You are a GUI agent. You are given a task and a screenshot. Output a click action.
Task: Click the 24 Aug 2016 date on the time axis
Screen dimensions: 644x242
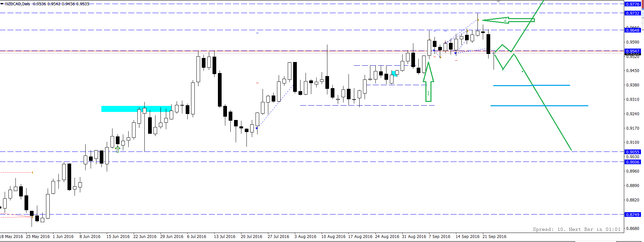(387, 237)
